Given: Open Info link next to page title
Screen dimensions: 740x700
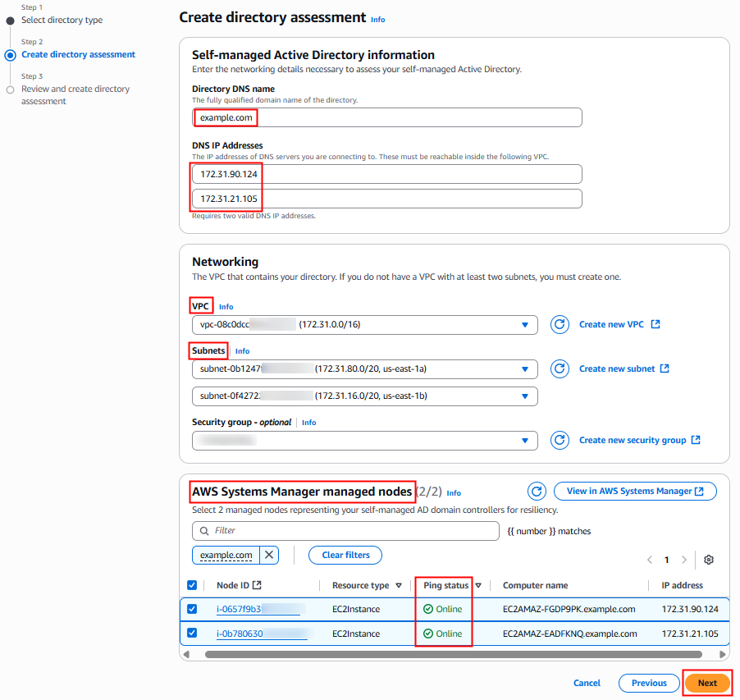Looking at the screenshot, I should click(377, 20).
